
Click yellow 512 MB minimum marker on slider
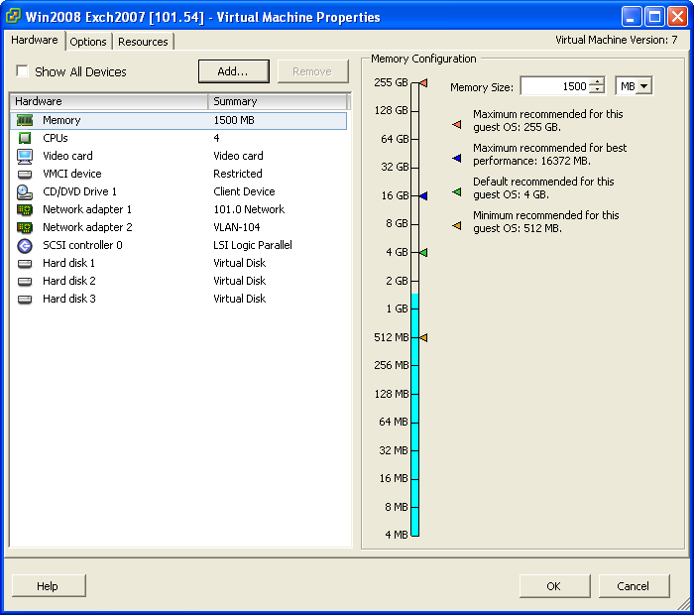click(423, 337)
